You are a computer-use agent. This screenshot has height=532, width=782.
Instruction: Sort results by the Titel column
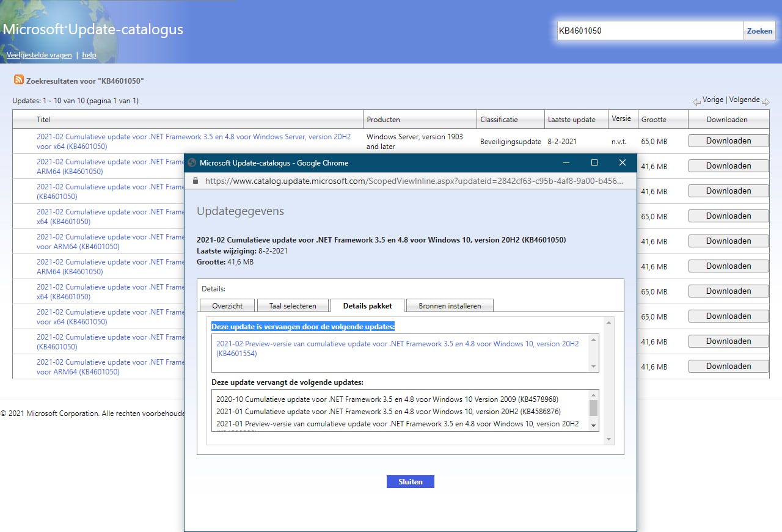(x=43, y=120)
